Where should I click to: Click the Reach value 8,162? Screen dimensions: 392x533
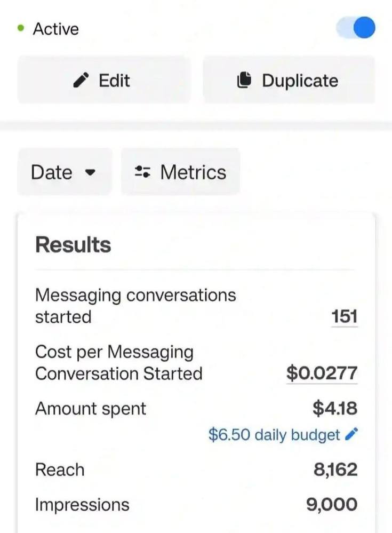(335, 470)
